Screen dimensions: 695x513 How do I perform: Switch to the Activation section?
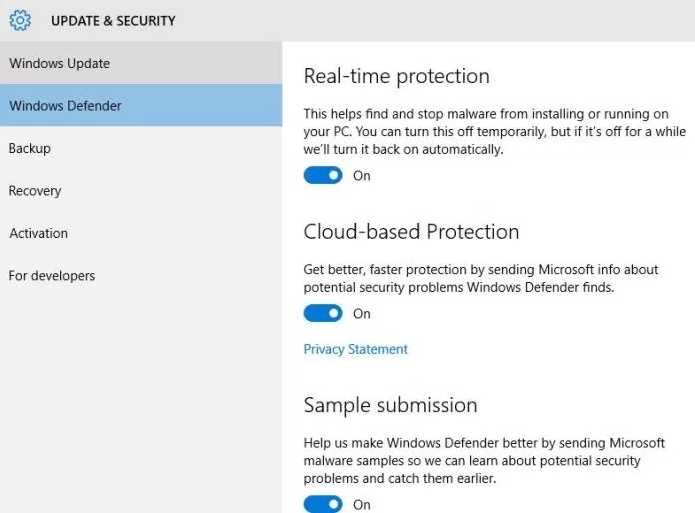pos(141,233)
